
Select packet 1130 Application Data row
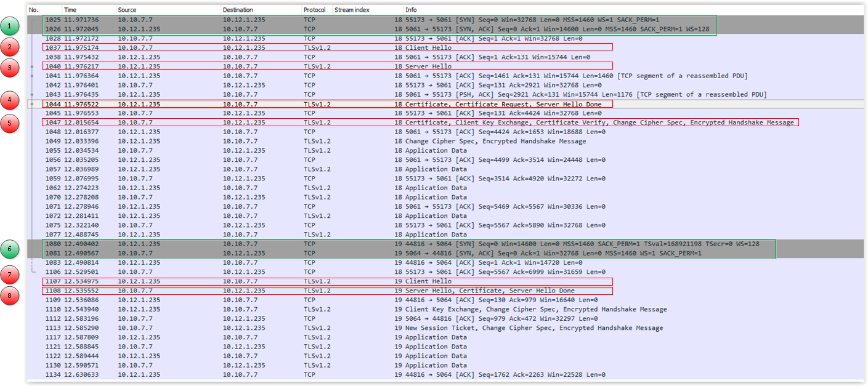(x=445, y=365)
